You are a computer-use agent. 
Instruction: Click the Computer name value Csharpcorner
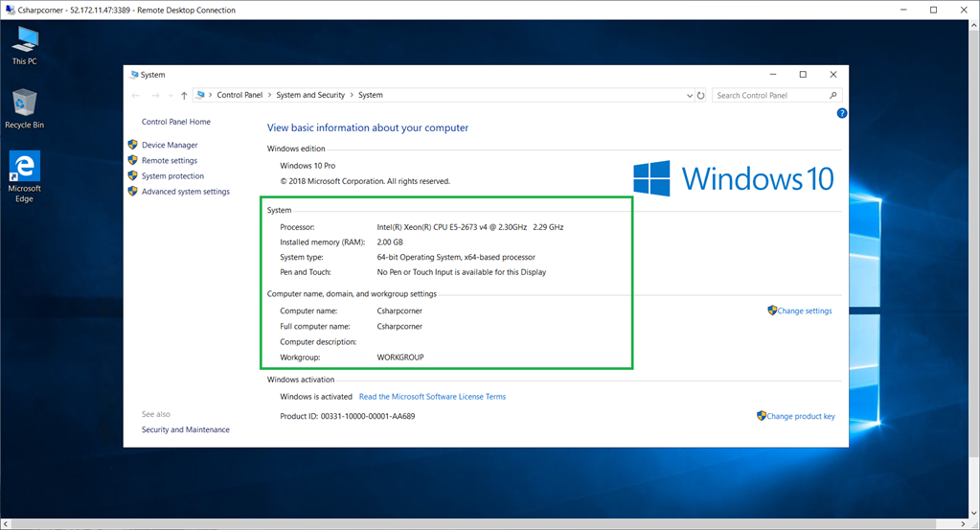[x=399, y=311]
